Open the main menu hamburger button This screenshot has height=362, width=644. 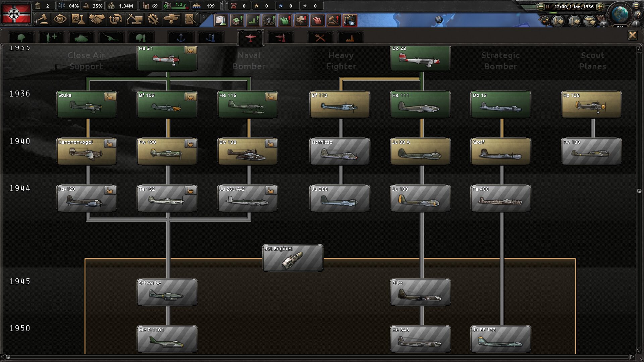(x=636, y=6)
